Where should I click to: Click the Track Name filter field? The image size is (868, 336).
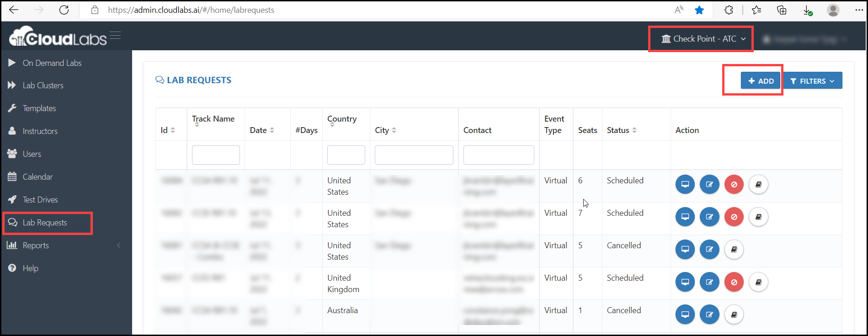point(216,155)
